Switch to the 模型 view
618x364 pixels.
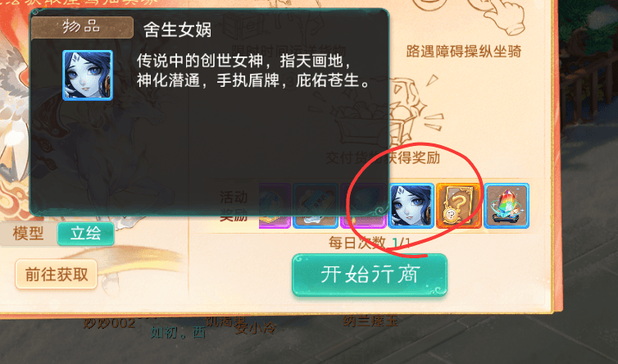[x=28, y=234]
